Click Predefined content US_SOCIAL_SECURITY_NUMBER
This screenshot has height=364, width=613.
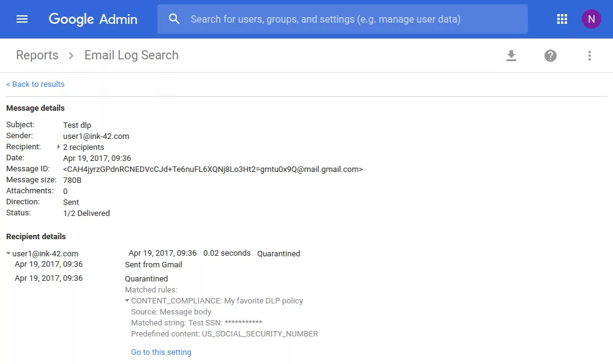(224, 334)
